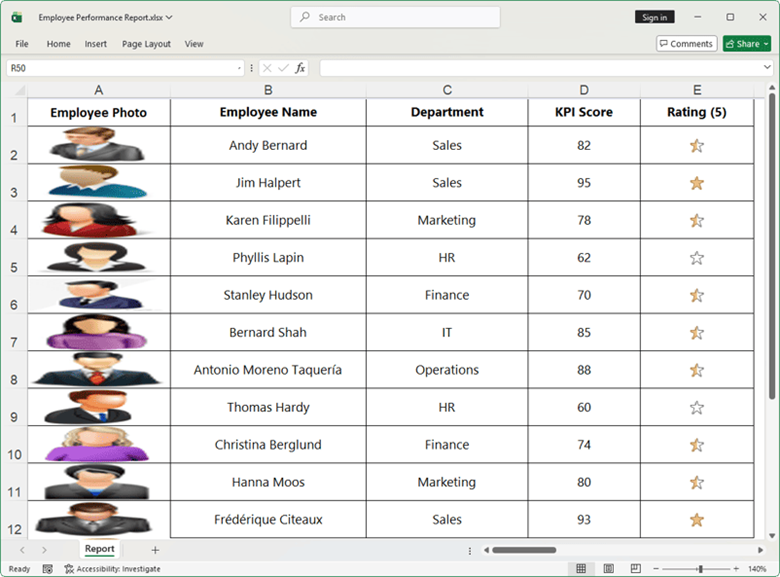Select the Employee Name header cell
This screenshot has width=780, height=577.
pos(268,112)
